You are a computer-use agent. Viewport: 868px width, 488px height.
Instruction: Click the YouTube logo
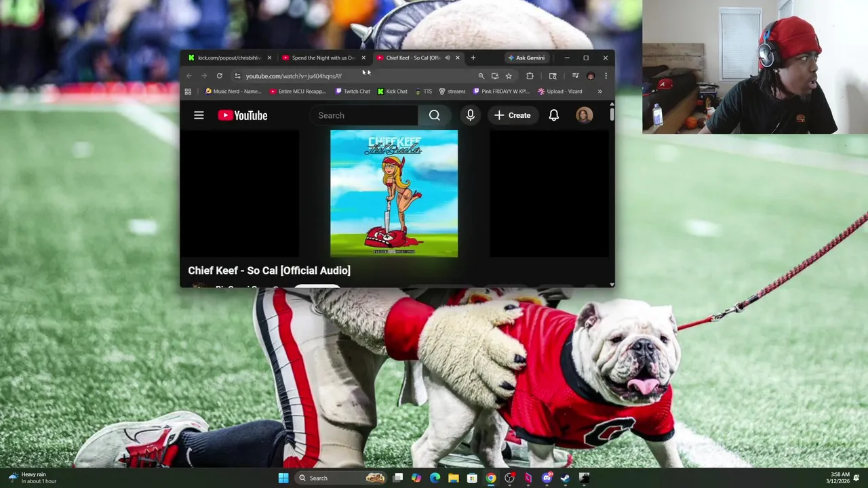click(242, 115)
